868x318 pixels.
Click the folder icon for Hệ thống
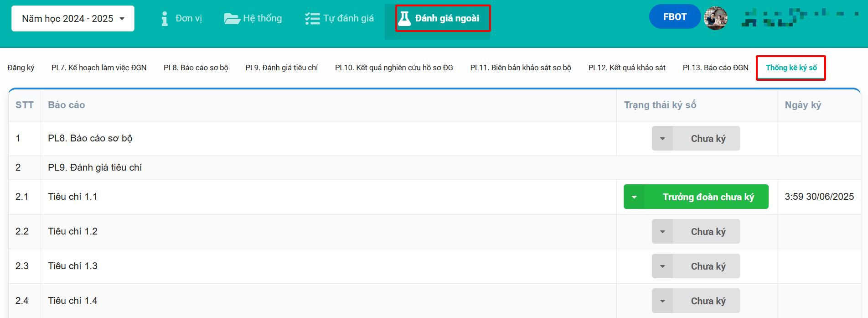pyautogui.click(x=232, y=19)
